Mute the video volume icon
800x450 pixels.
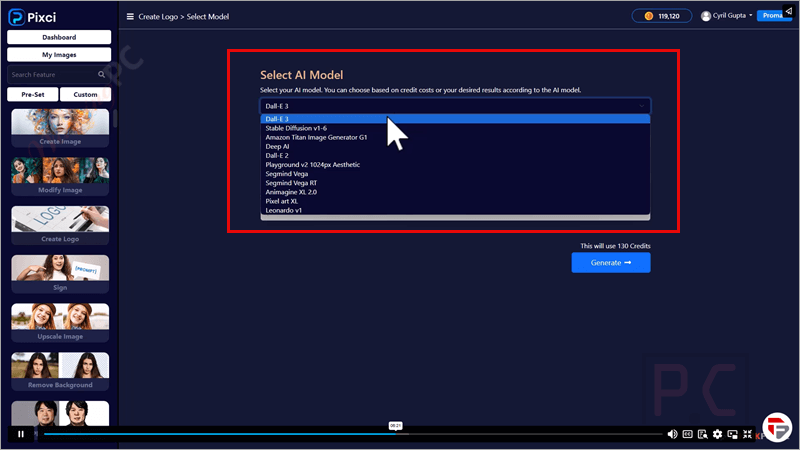[x=672, y=434]
